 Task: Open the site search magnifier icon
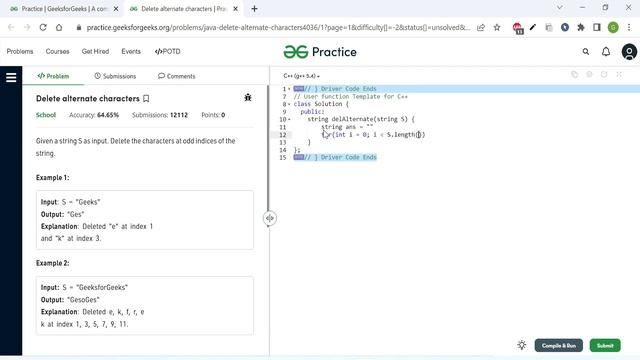tap(586, 52)
